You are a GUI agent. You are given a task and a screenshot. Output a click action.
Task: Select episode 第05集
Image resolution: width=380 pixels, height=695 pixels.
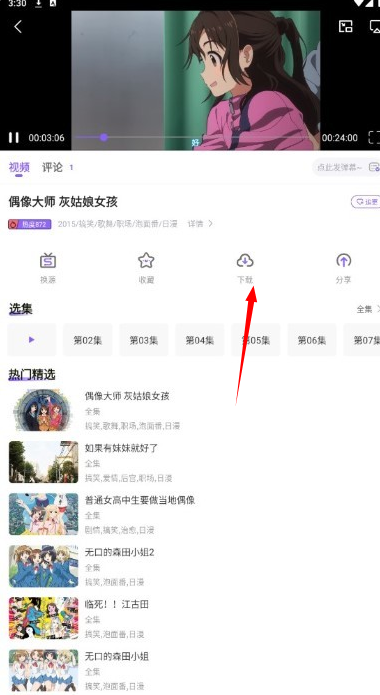[x=255, y=340]
